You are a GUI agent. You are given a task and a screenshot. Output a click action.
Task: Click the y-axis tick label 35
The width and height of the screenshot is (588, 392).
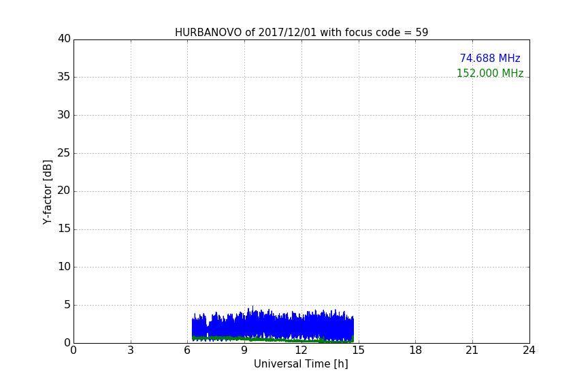tap(64, 77)
